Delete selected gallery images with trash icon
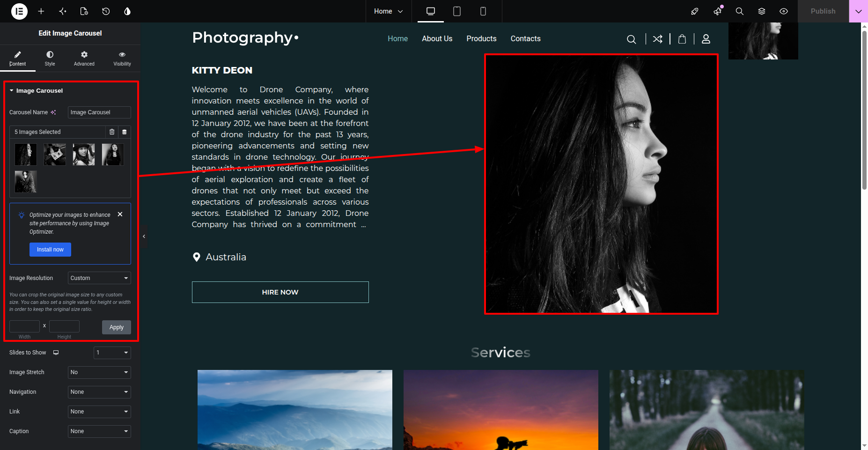Viewport: 868px width, 450px height. tap(112, 132)
